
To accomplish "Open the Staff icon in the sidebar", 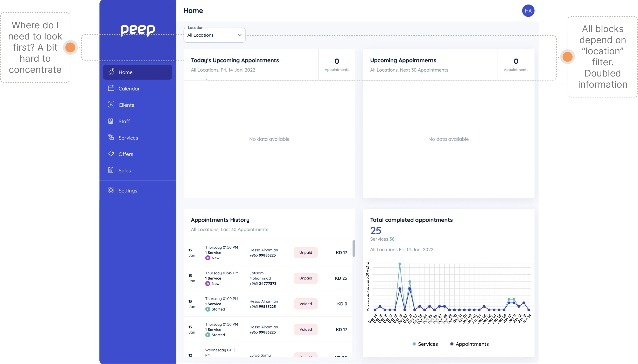I will click(112, 121).
